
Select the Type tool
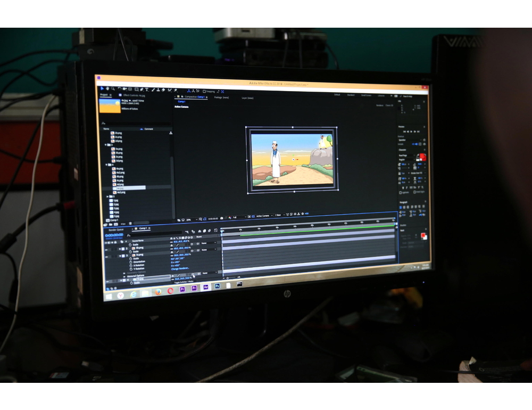(x=147, y=89)
